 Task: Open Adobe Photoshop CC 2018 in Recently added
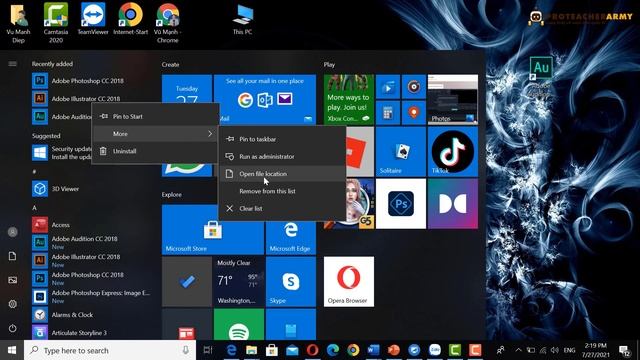coord(78,81)
